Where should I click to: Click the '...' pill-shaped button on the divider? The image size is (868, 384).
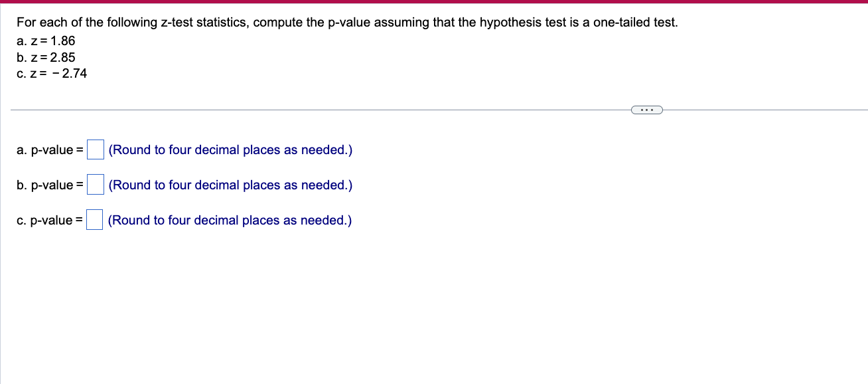click(x=646, y=109)
